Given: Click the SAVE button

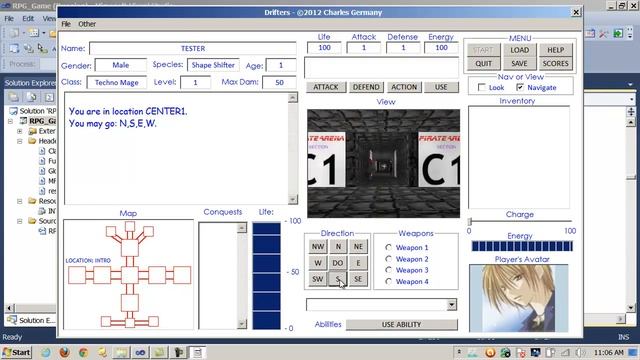Looking at the screenshot, I should tap(519, 63).
